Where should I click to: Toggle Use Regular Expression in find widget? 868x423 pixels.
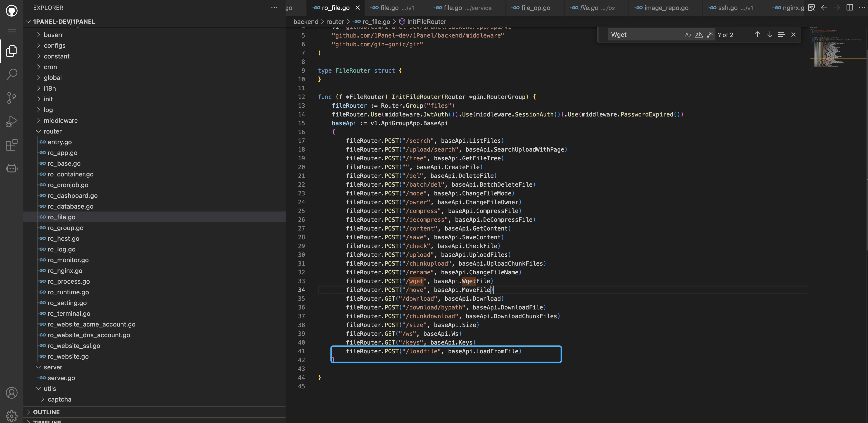[x=710, y=35]
